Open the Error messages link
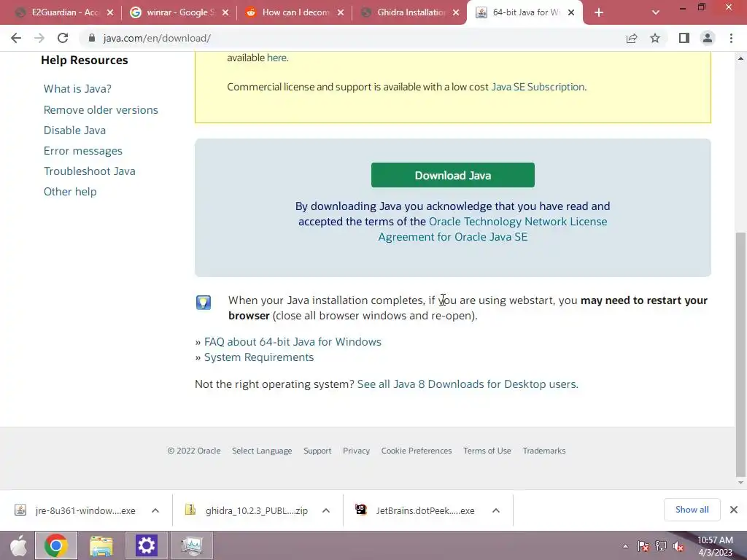The height and width of the screenshot is (560, 747). point(83,151)
